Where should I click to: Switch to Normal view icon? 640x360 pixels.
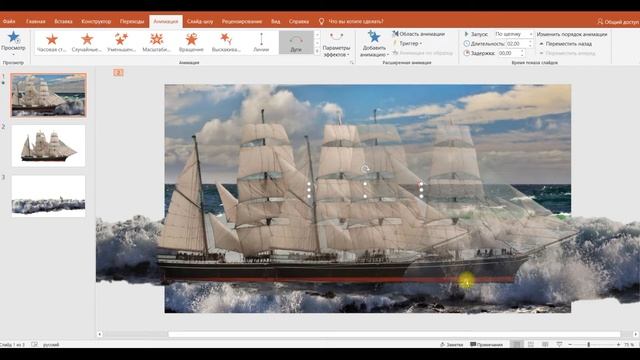click(x=516, y=344)
